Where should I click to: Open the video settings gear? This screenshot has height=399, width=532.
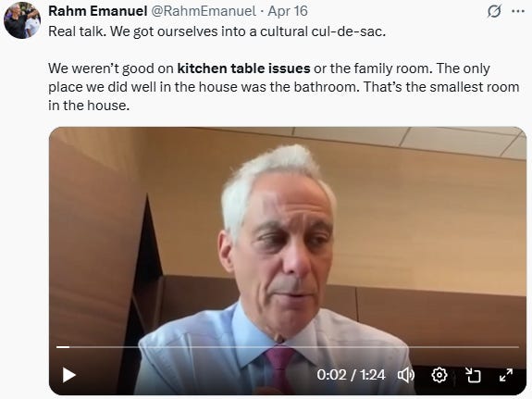pyautogui.click(x=439, y=375)
